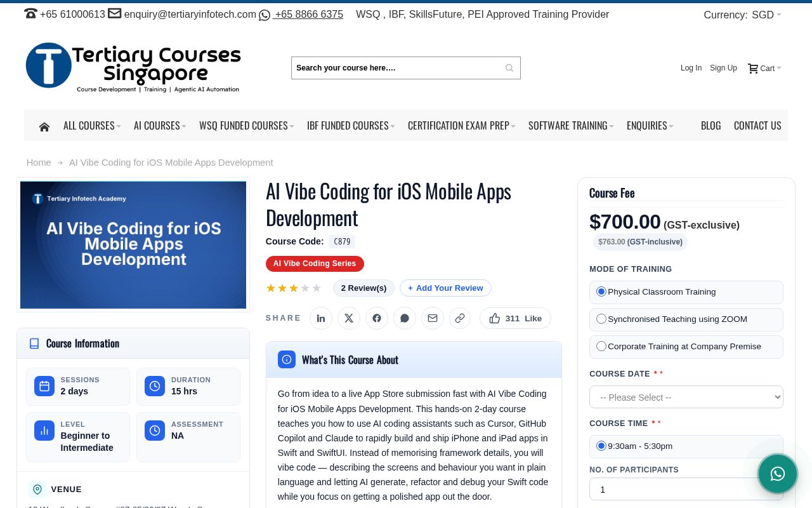Share the course on LinkedIn
Viewport: 812px width, 508px height.
point(321,318)
